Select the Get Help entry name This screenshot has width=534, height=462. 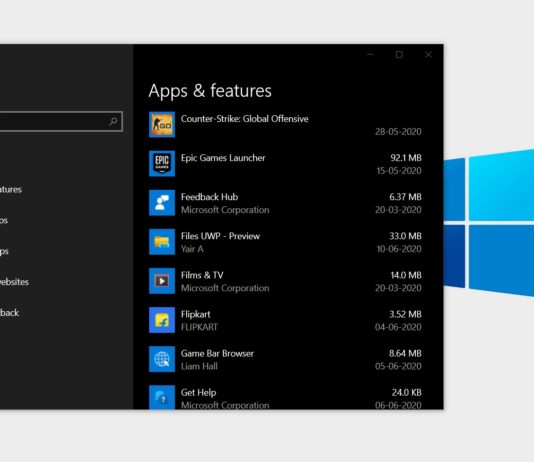coord(199,393)
